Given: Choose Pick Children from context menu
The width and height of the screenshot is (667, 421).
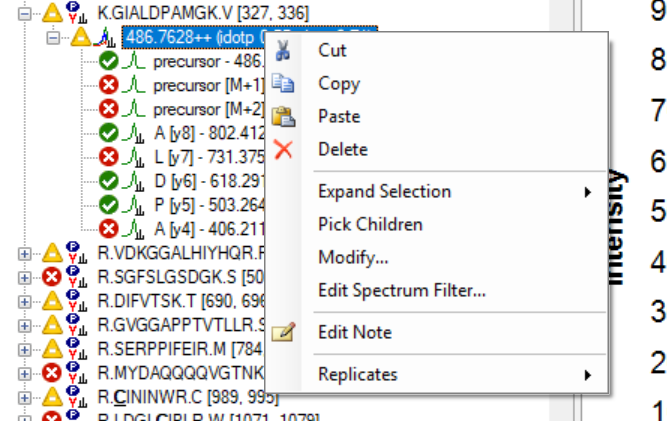Looking at the screenshot, I should [x=370, y=224].
